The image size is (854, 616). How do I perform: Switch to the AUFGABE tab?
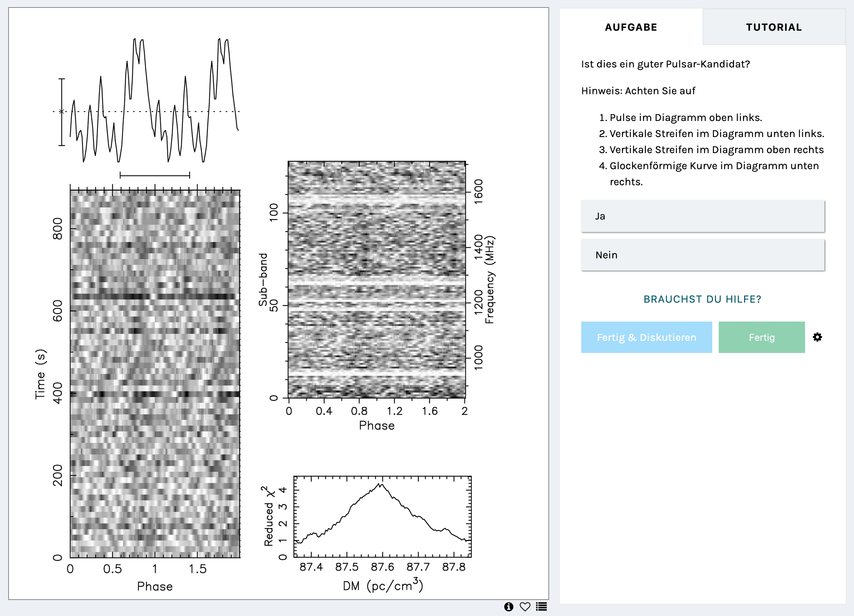631,27
